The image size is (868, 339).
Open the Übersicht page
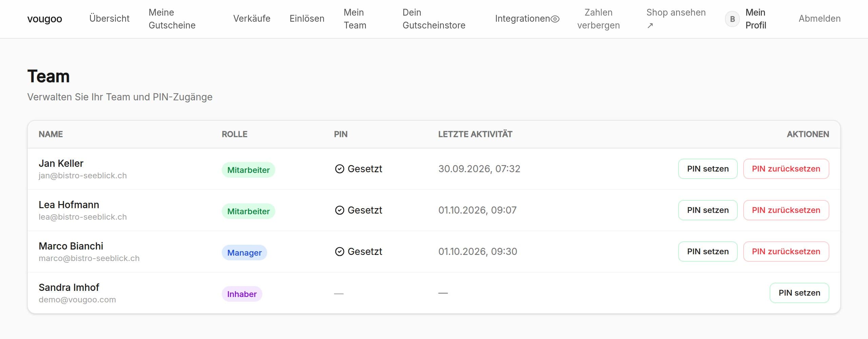(x=109, y=19)
